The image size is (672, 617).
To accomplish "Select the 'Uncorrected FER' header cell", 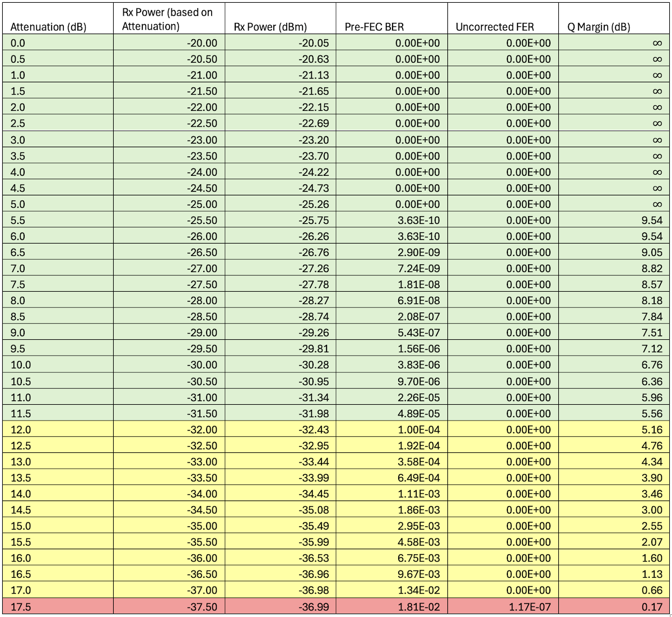I will point(503,19).
